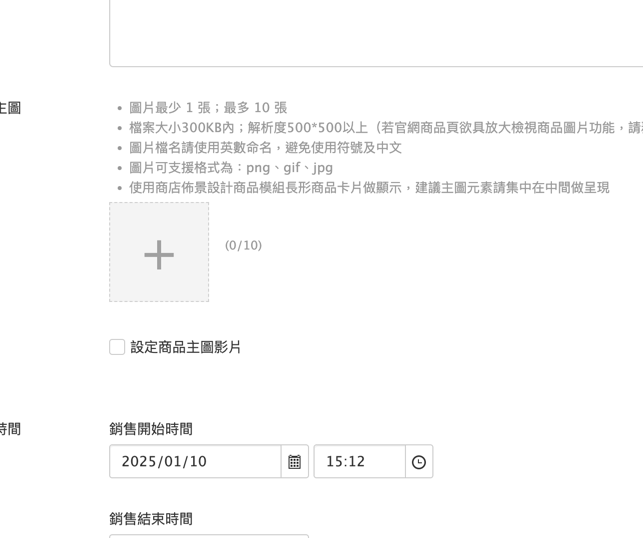Click the 主圖 section label on left
The height and width of the screenshot is (538, 643).
(10, 108)
